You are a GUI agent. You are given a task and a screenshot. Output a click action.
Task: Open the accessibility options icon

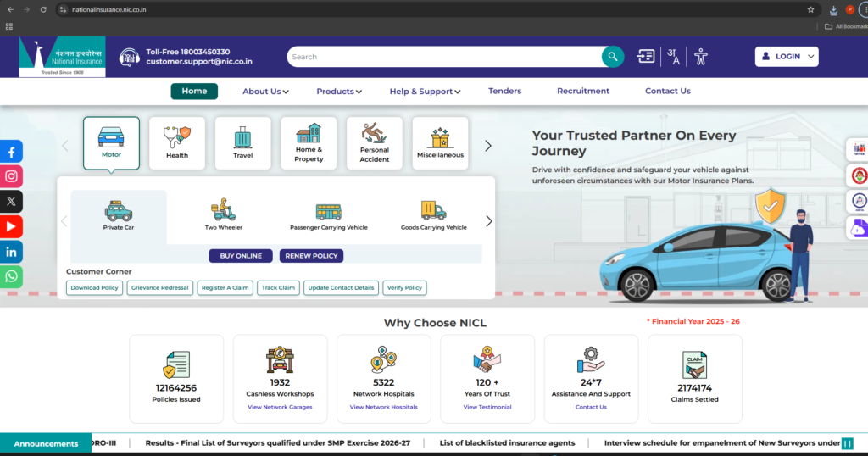click(701, 57)
